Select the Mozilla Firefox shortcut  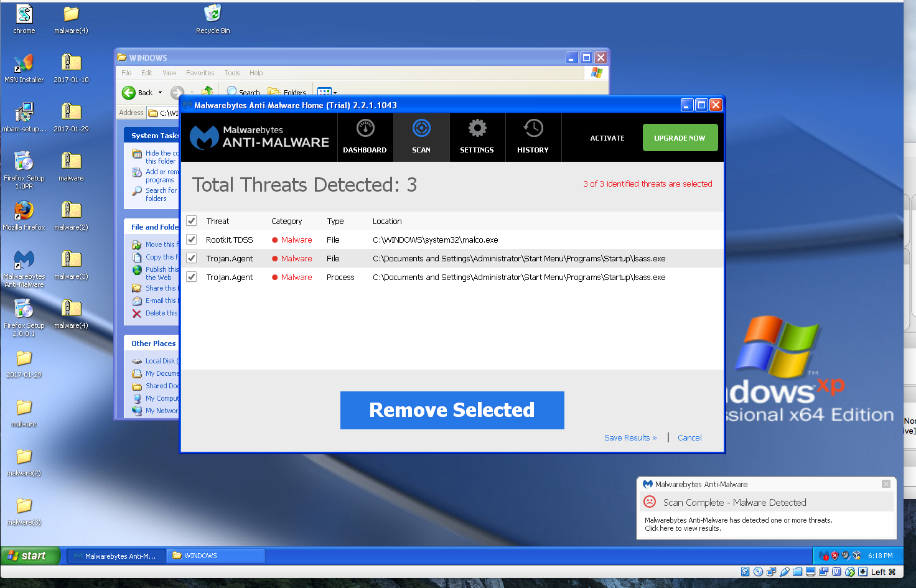24,216
